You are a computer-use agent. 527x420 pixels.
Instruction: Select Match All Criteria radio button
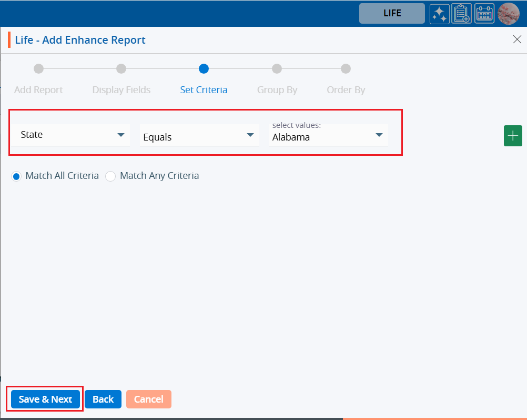16,176
